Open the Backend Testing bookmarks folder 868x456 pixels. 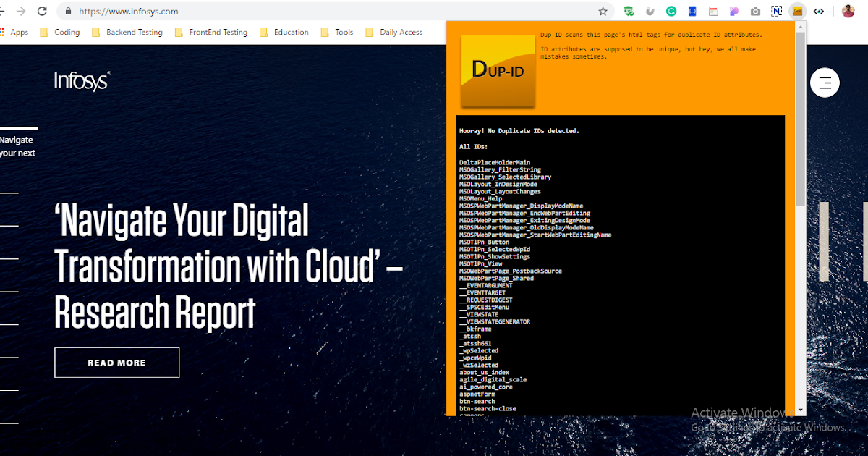(x=133, y=32)
